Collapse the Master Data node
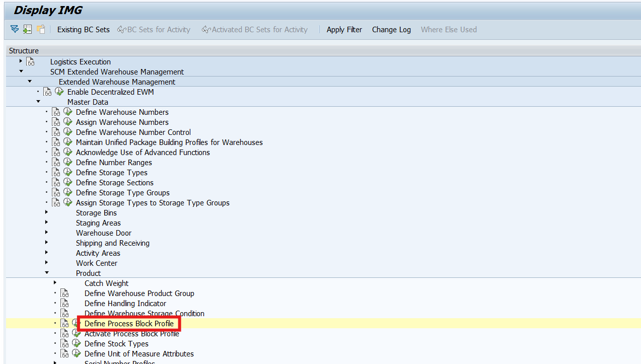This screenshot has width=641, height=364. [38, 102]
